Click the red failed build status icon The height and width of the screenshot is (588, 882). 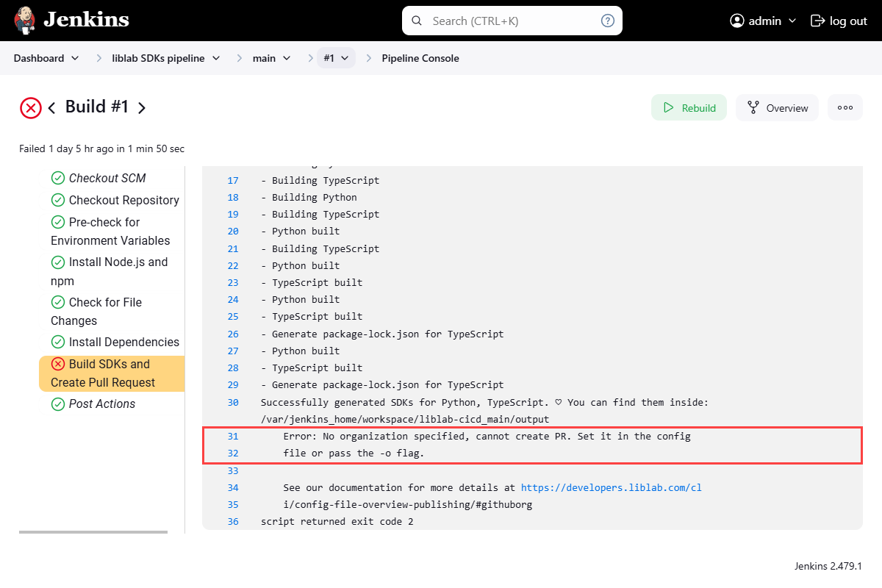[x=30, y=107]
